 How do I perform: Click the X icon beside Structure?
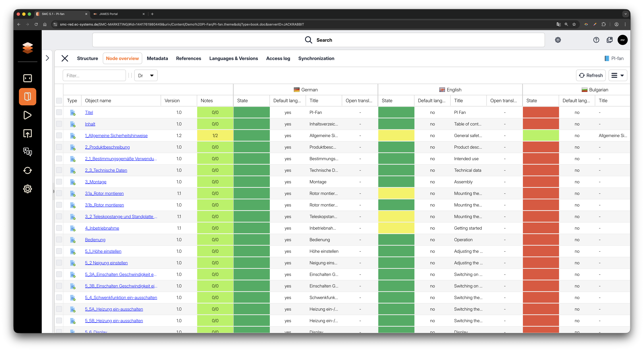pyautogui.click(x=65, y=58)
